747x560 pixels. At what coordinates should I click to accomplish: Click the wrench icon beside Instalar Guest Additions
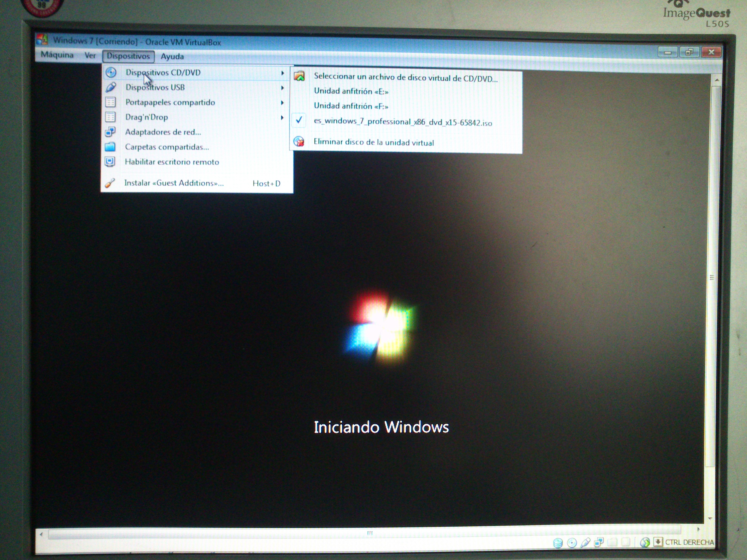110,183
